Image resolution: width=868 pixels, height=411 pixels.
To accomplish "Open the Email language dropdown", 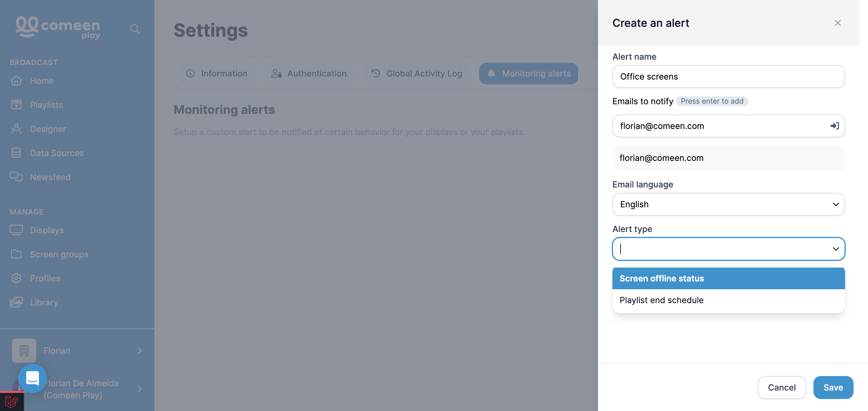I will pyautogui.click(x=728, y=204).
